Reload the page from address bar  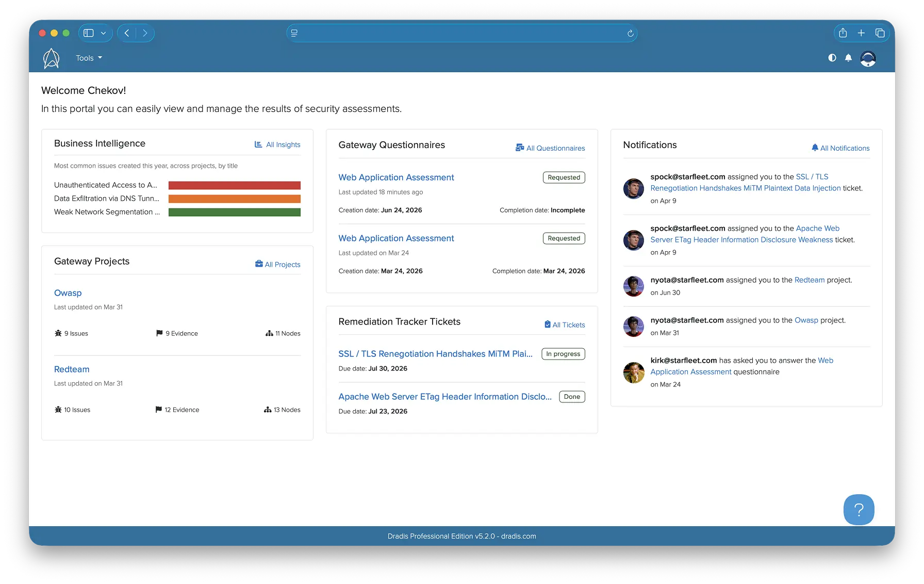pyautogui.click(x=630, y=33)
